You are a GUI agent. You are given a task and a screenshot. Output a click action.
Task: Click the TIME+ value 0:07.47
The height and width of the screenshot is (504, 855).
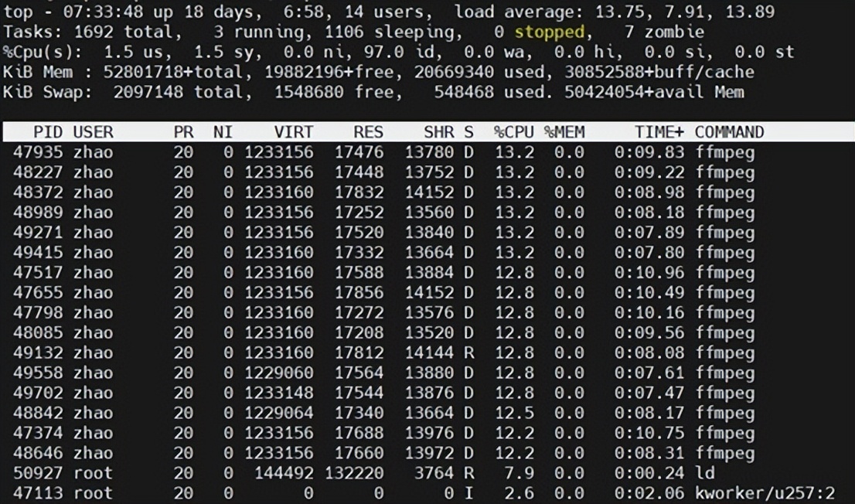(x=649, y=393)
